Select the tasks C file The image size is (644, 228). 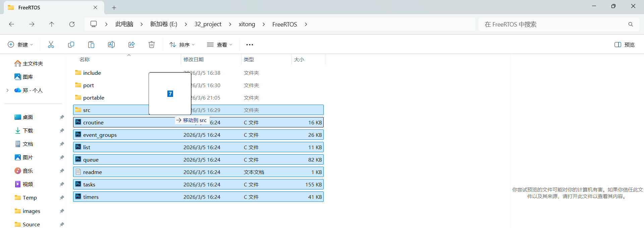point(198,184)
